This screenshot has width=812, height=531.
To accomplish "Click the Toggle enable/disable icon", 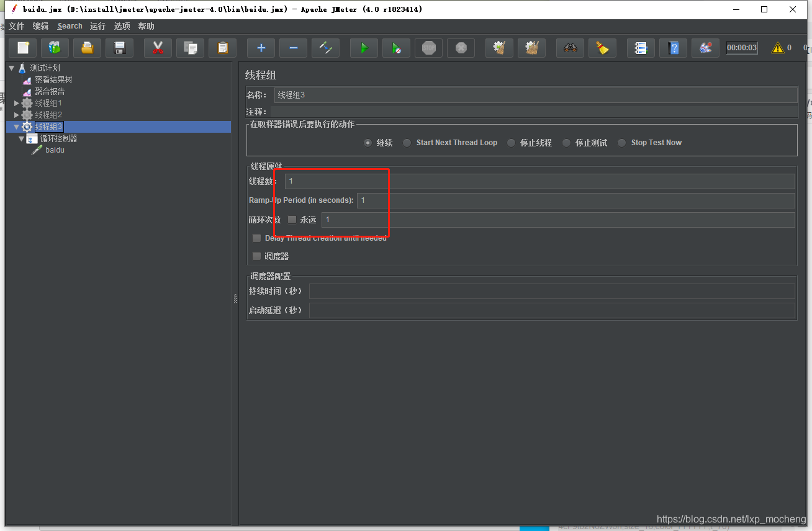I will [326, 48].
